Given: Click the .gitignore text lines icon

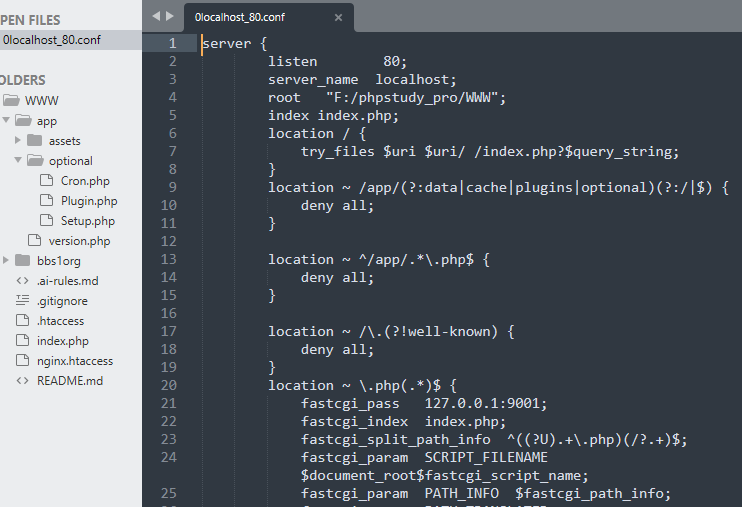Looking at the screenshot, I should 22,300.
